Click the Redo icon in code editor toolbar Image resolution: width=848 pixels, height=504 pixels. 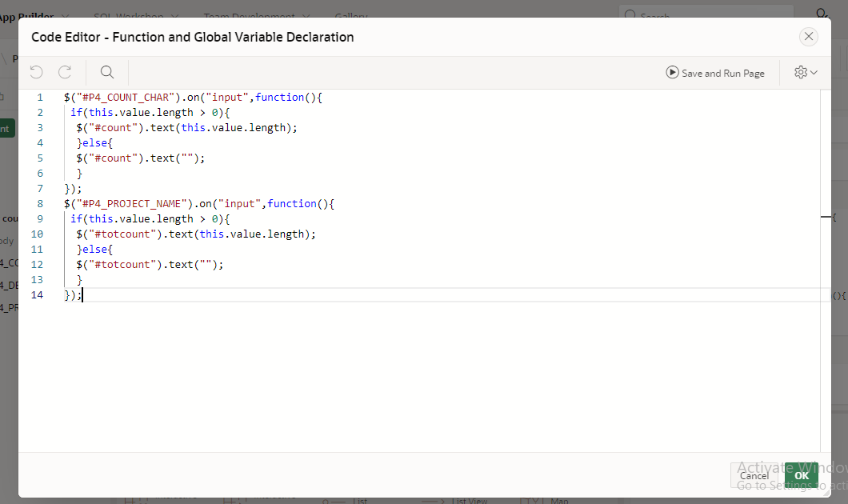(x=65, y=72)
